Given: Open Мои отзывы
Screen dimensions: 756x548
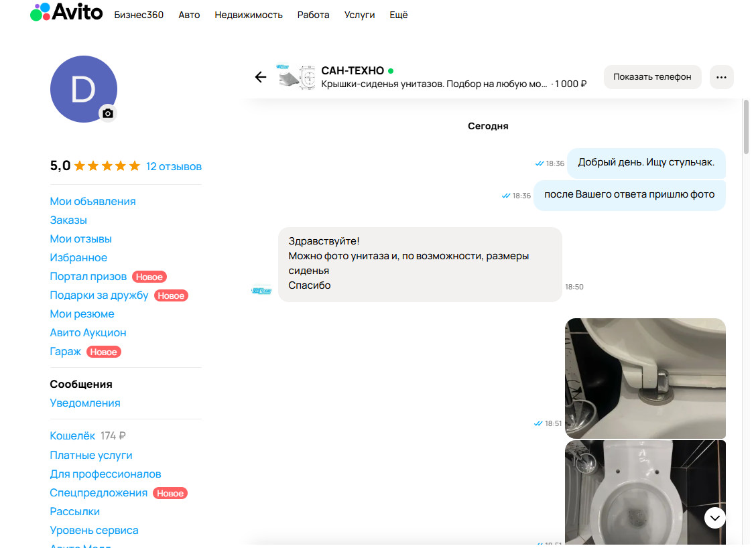Looking at the screenshot, I should pyautogui.click(x=81, y=239).
